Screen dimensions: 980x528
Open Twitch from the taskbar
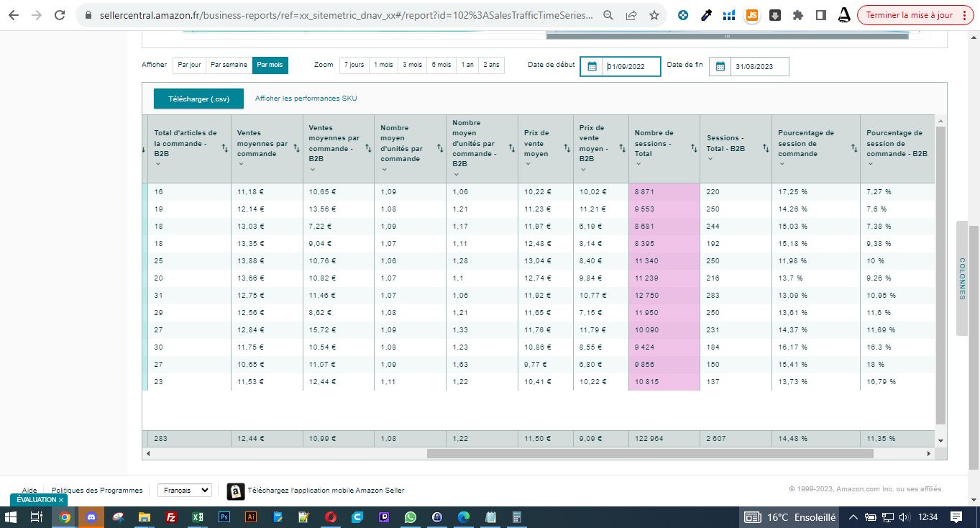pos(384,517)
